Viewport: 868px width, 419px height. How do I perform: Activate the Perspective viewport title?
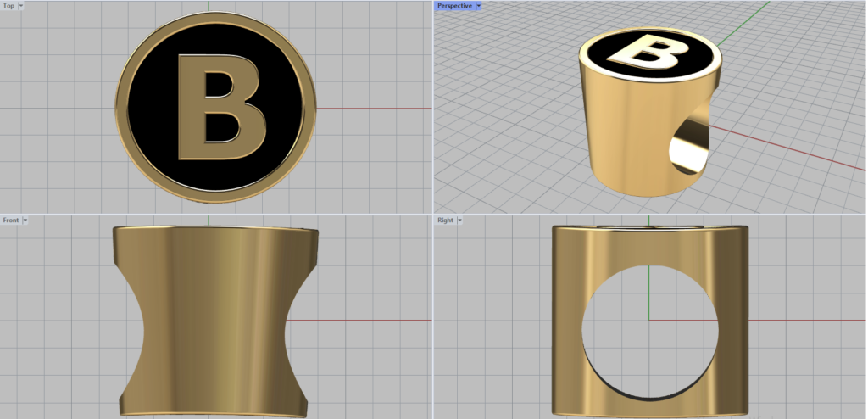click(x=453, y=5)
